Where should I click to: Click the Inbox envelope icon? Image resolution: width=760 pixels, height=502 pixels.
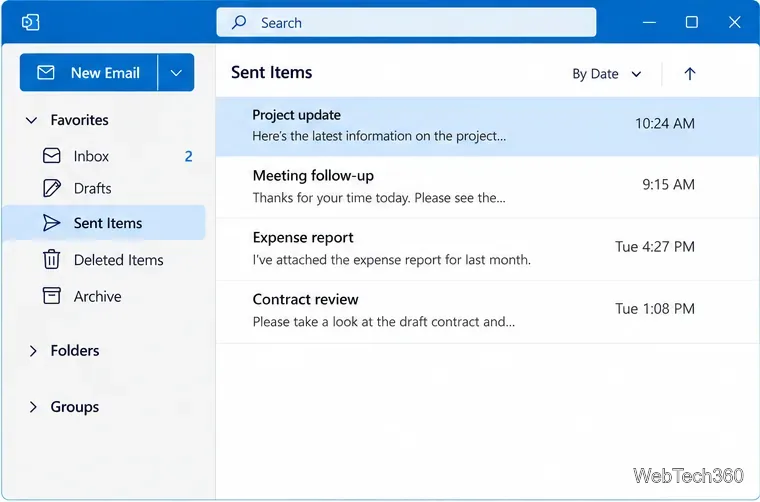coord(52,156)
